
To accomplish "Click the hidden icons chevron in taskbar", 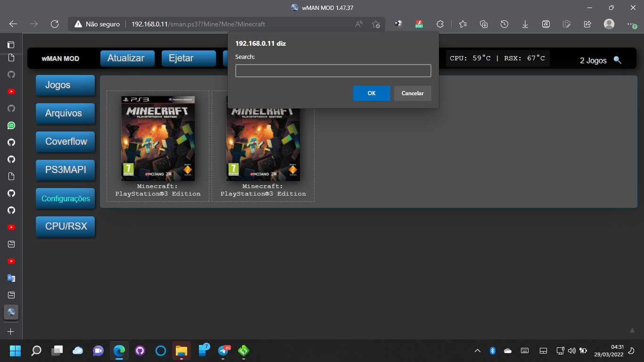I will [x=478, y=351].
